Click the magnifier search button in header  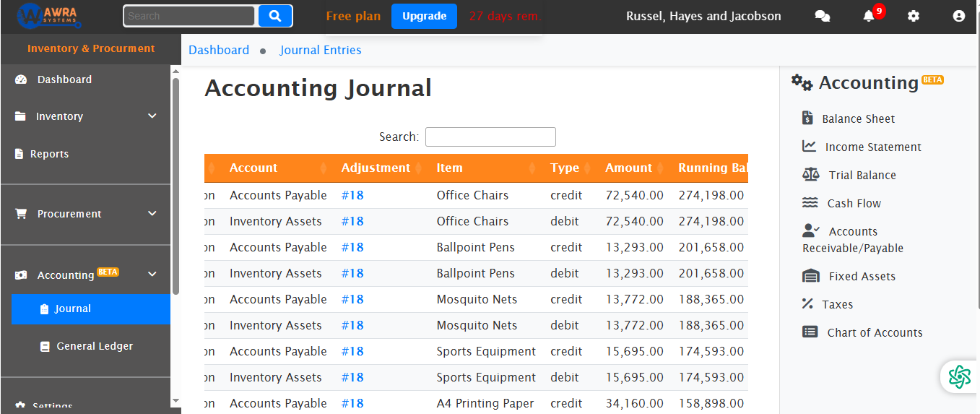[x=275, y=16]
